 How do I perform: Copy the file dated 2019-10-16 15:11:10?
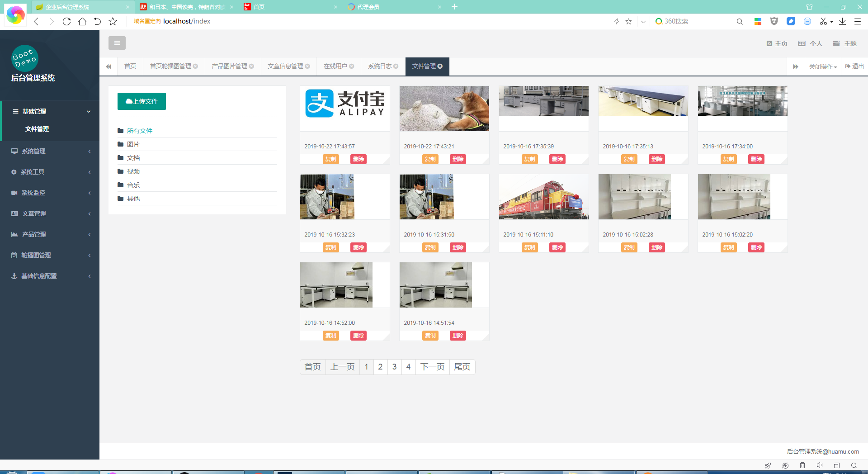coord(530,247)
